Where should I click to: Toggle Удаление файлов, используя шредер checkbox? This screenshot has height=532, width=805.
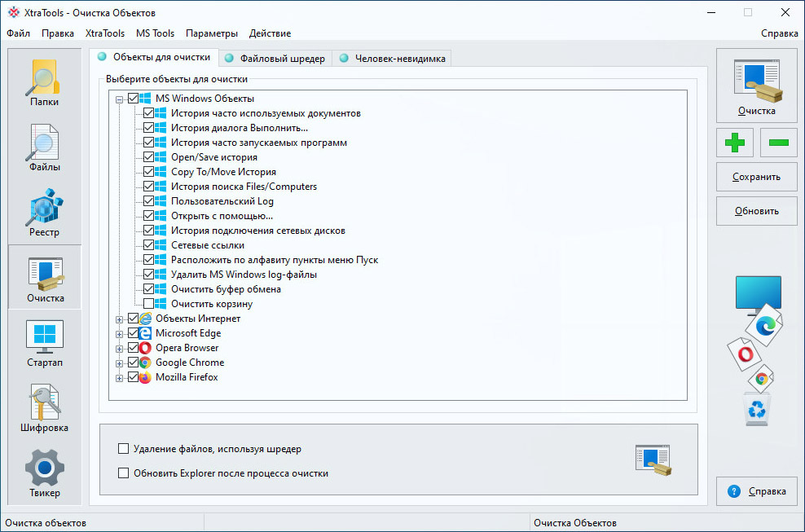tap(123, 449)
